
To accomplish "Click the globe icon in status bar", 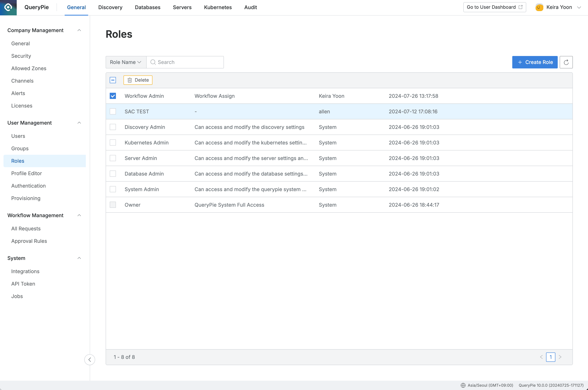I will click(x=463, y=385).
